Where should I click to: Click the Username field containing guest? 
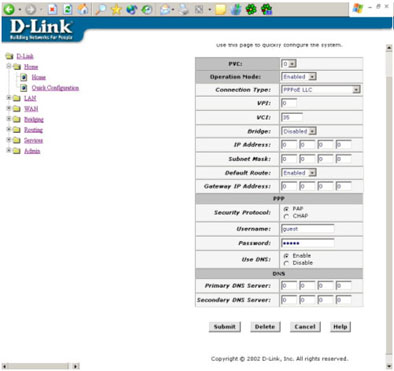click(307, 229)
